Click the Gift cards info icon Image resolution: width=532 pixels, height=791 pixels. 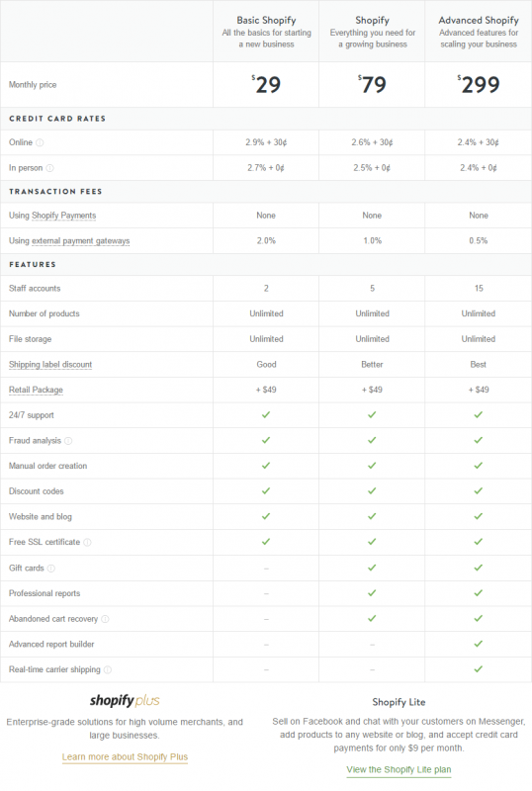click(x=51, y=568)
